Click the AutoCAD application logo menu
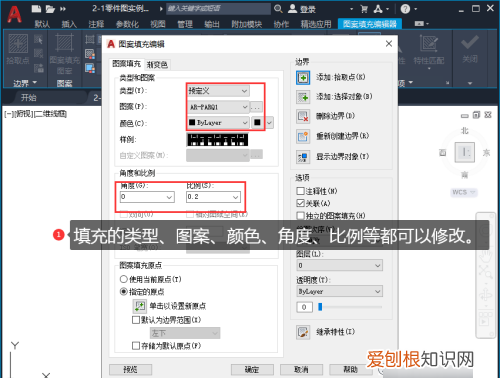This screenshot has width=500, height=378. pyautogui.click(x=14, y=14)
